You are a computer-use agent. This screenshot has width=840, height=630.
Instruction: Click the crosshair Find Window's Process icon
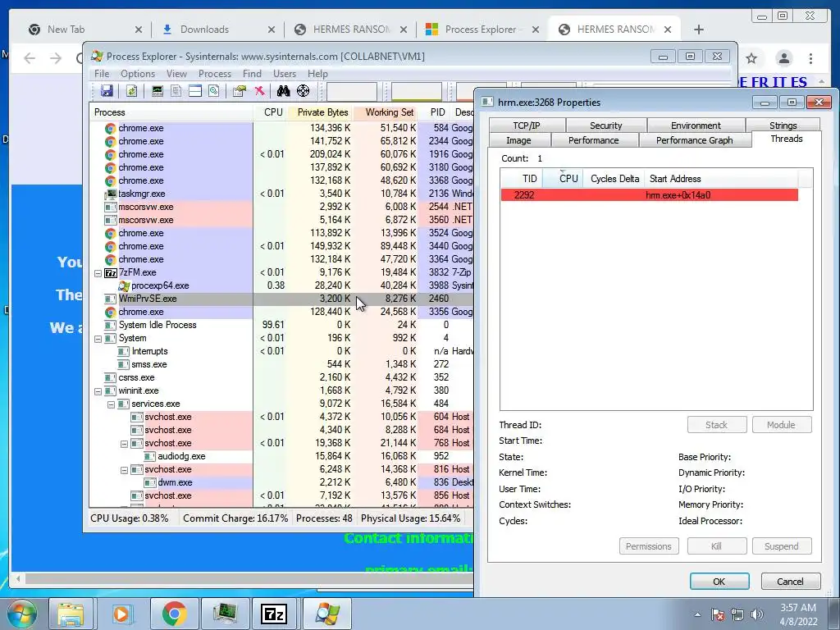pos(304,90)
